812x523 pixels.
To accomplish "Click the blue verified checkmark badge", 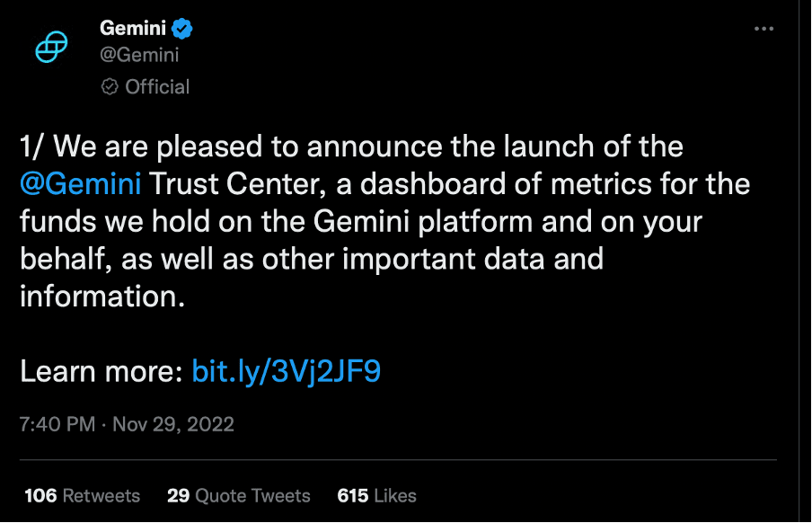I will 182,29.
